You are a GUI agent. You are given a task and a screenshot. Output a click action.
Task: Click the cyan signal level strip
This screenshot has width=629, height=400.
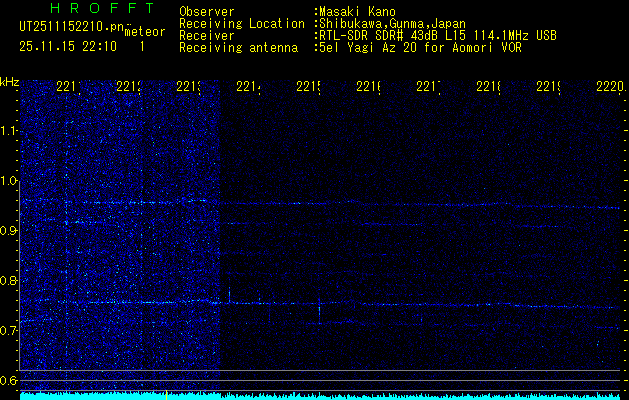point(321,396)
